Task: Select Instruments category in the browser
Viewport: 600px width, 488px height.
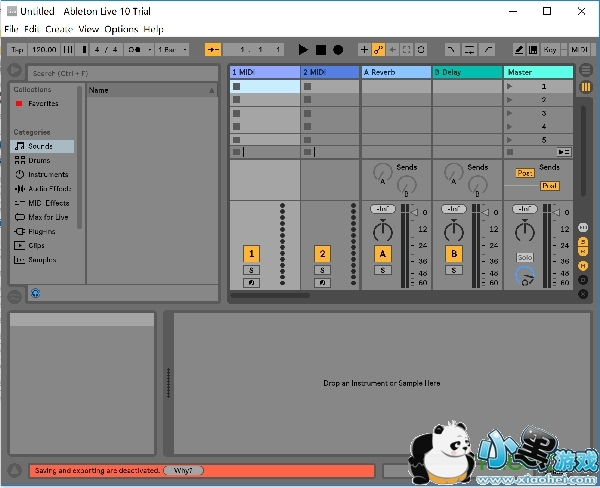Action: pos(48,174)
